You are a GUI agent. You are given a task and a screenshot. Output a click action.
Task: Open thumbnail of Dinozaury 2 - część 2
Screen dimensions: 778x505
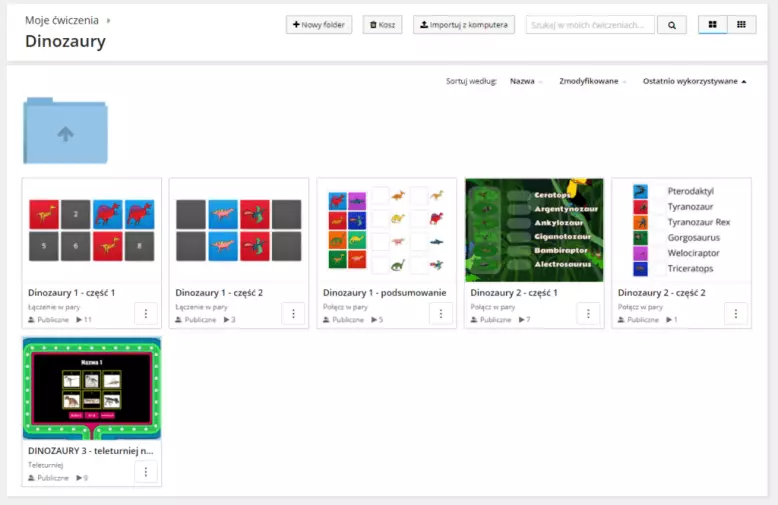(681, 230)
